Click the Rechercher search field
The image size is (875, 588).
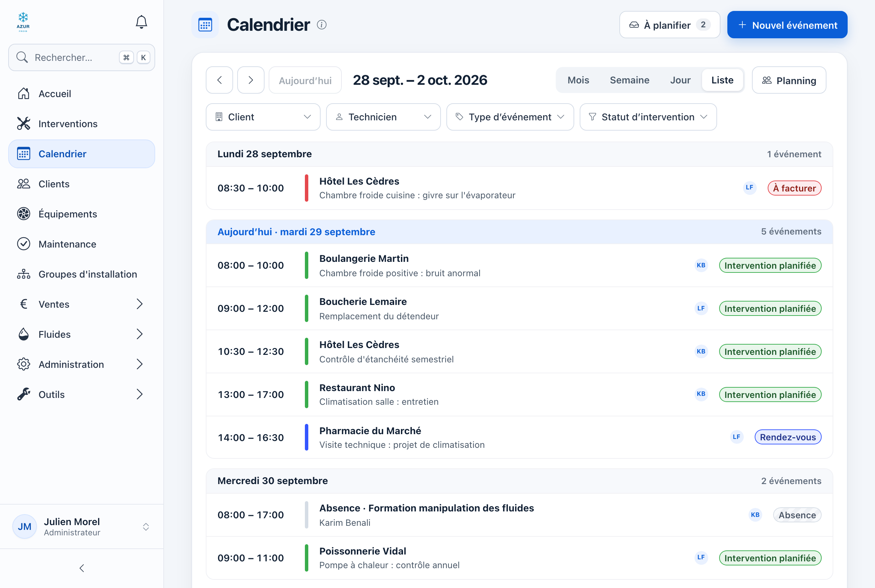(x=82, y=57)
